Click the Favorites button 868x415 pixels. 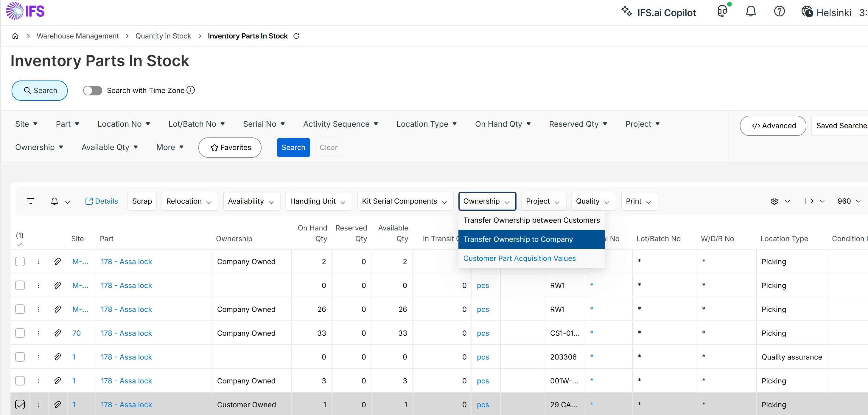(230, 147)
